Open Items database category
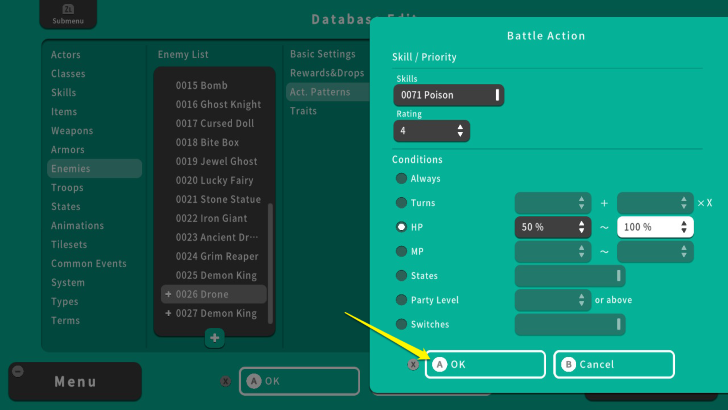This screenshot has width=728, height=410. (x=64, y=112)
